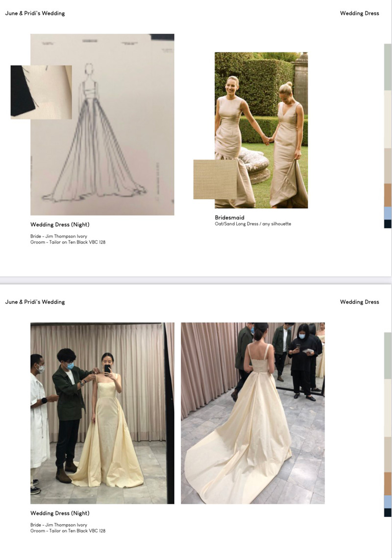The width and height of the screenshot is (392, 558).
Task: Select the "Oat/Sand Long Dress" description text
Action: pos(253,224)
